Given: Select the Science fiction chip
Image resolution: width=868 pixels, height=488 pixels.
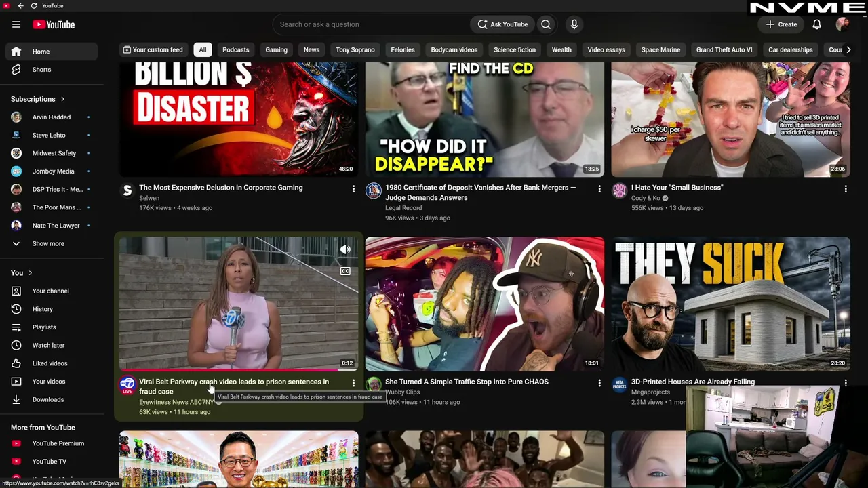Looking at the screenshot, I should 515,49.
